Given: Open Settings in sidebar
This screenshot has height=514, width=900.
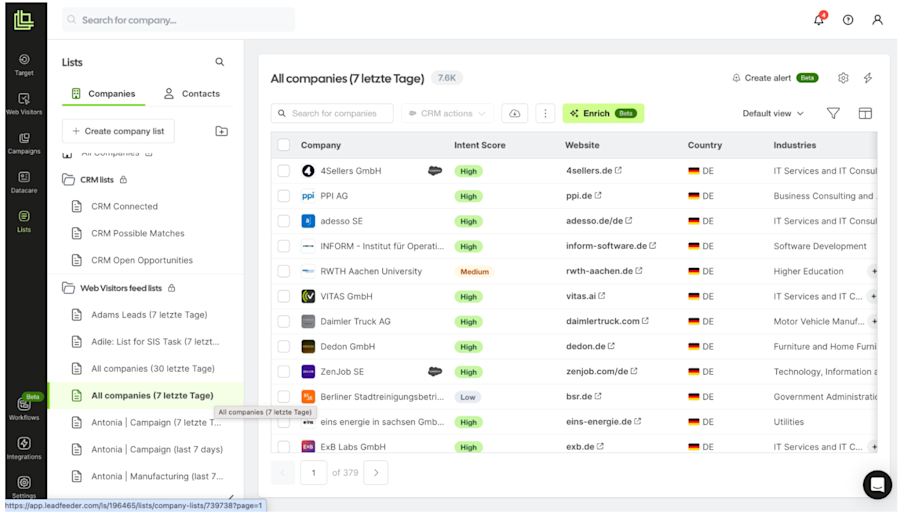Looking at the screenshot, I should tap(24, 486).
